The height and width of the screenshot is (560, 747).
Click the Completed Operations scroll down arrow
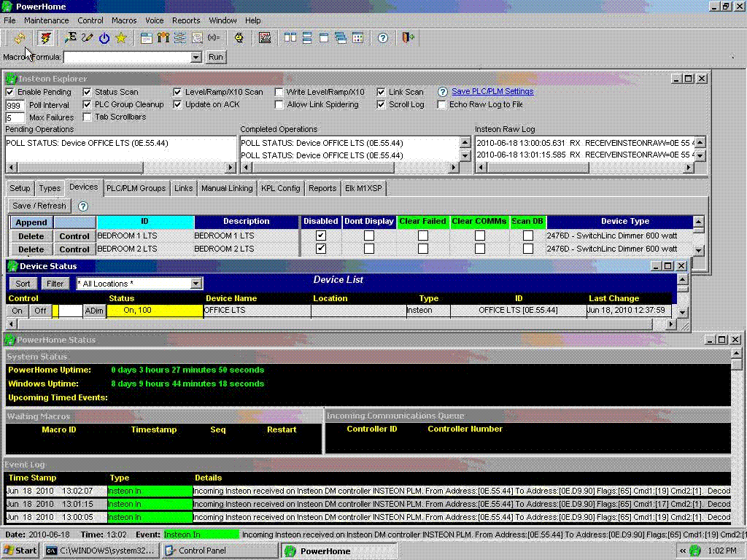pyautogui.click(x=465, y=156)
